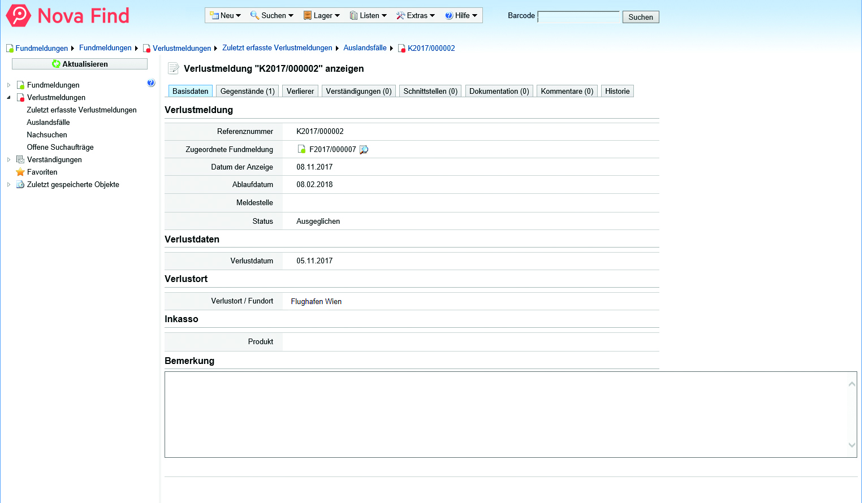Screen dimensions: 868x503
Task: Click the Verlustmeldungen red document icon in tree
Action: (x=20, y=97)
